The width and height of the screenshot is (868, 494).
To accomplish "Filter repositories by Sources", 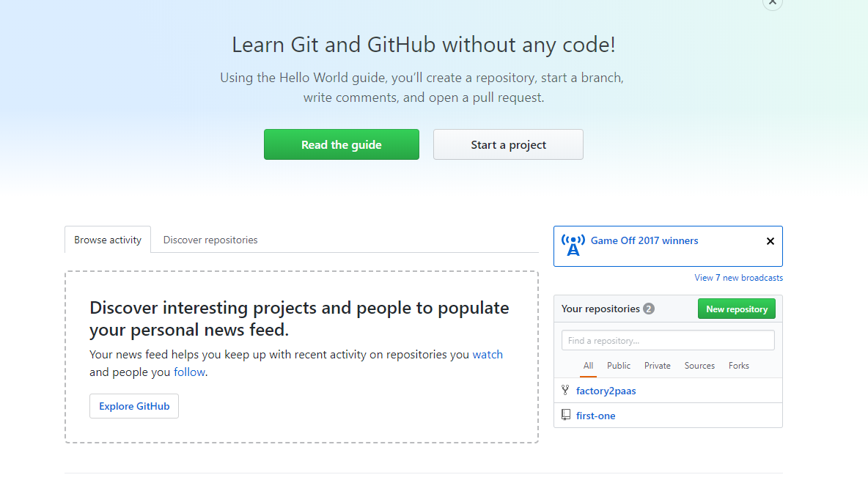I will [699, 366].
